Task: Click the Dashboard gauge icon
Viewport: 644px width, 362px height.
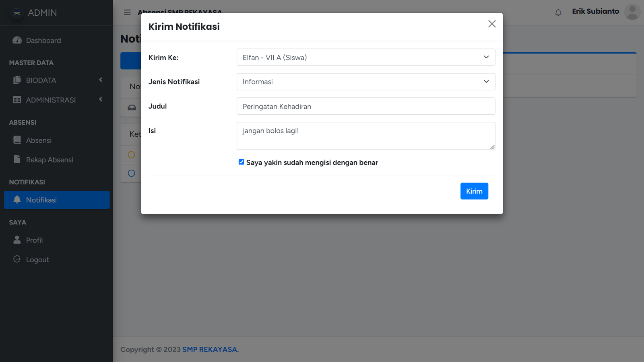Action: (x=17, y=40)
